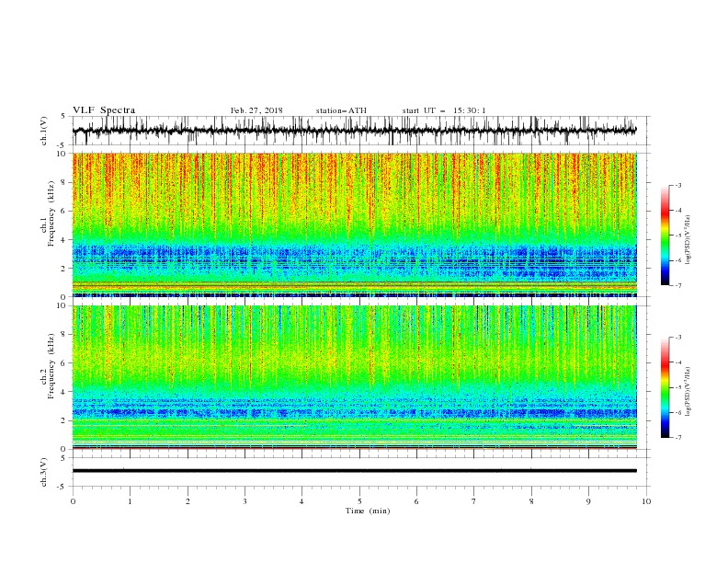Viewport: 728px width, 563px height.
Task: Click the ch.1 color bar log(PSD) label
Action: [x=688, y=240]
